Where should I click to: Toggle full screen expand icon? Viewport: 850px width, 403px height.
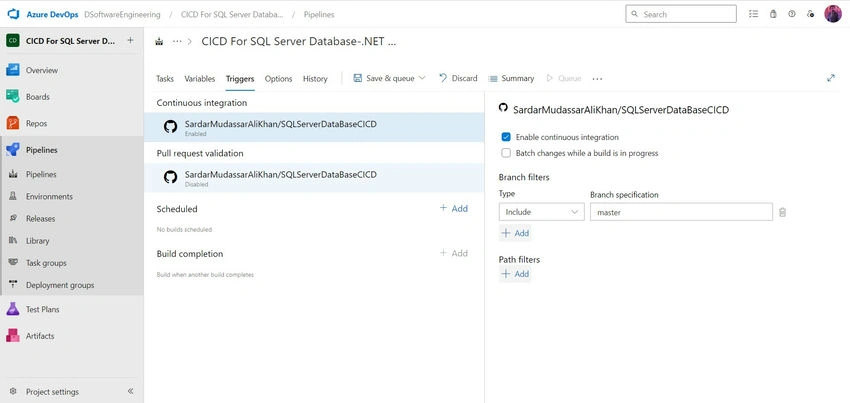(830, 78)
